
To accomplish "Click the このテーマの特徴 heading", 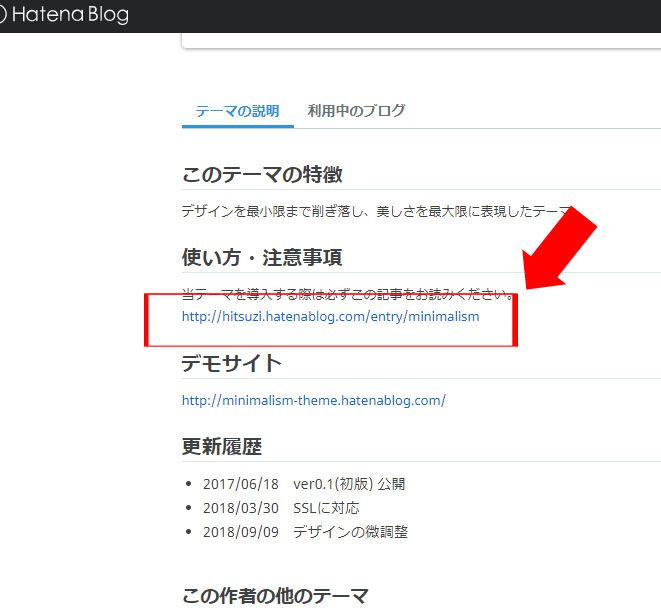I will pos(262,175).
